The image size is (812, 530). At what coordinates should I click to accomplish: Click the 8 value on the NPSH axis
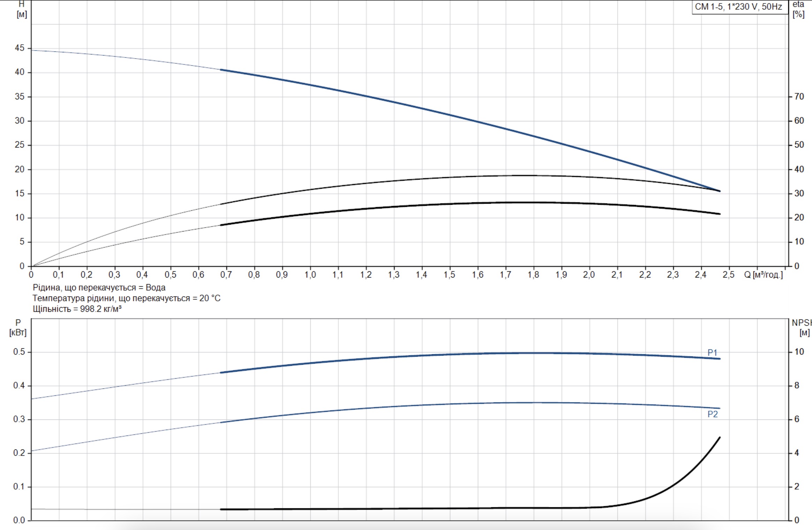[796, 386]
